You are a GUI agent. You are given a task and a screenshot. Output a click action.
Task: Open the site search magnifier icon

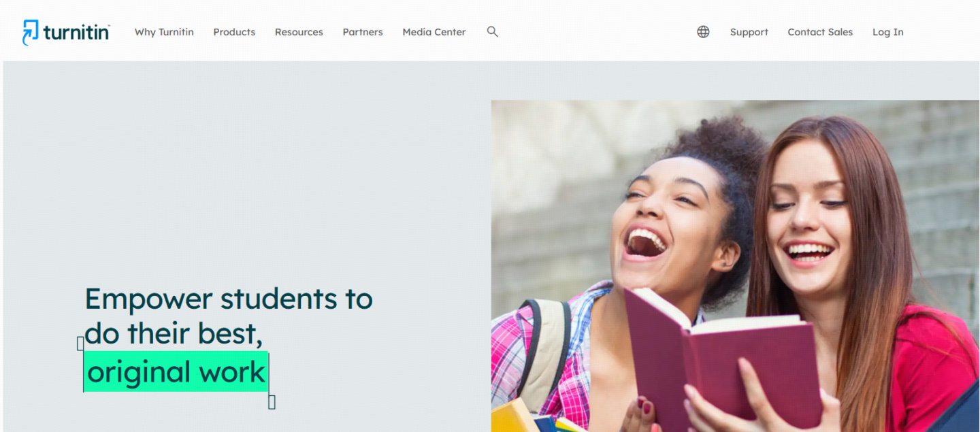coord(493,32)
